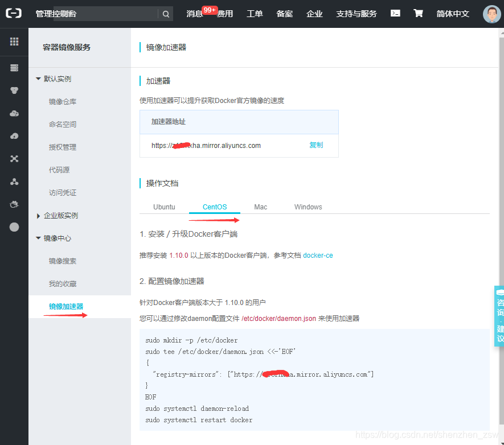Viewport: 504px width, 445px height.
Task: Click 复制 to copy accelerator address
Action: [x=316, y=145]
